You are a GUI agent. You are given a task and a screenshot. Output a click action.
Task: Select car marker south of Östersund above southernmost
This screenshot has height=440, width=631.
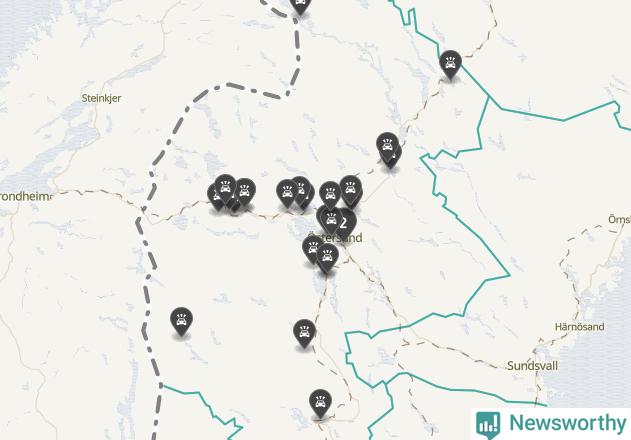pyautogui.click(x=304, y=333)
